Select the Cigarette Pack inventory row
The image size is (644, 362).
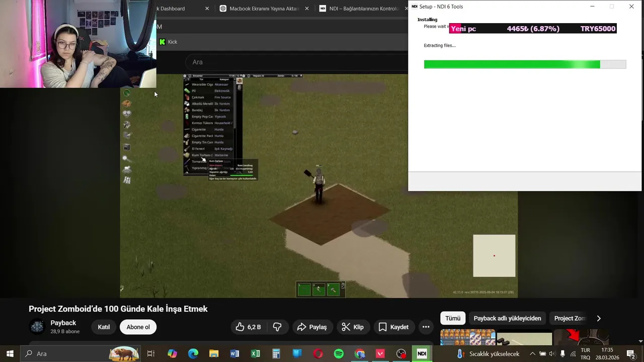pyautogui.click(x=209, y=136)
